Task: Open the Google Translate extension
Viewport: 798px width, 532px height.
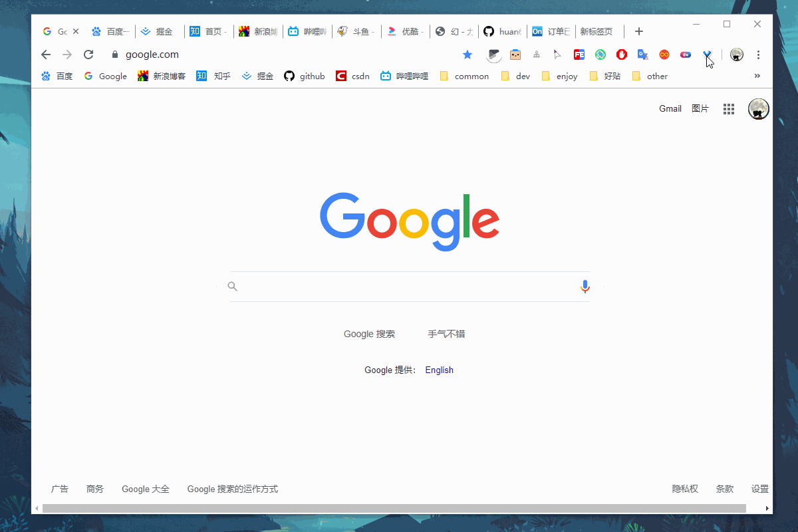Action: [x=642, y=55]
